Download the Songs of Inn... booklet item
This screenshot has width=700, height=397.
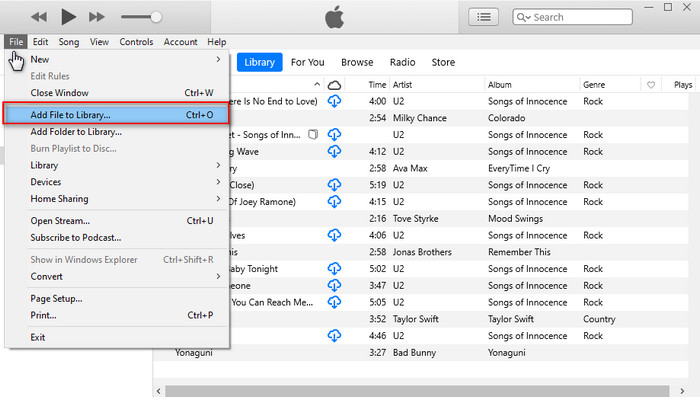334,134
